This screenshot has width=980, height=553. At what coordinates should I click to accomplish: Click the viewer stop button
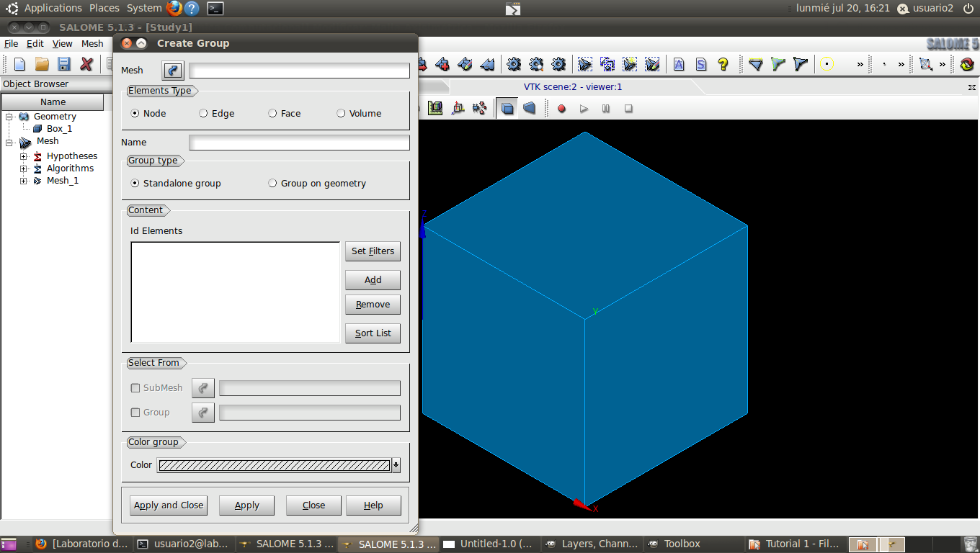[628, 109]
